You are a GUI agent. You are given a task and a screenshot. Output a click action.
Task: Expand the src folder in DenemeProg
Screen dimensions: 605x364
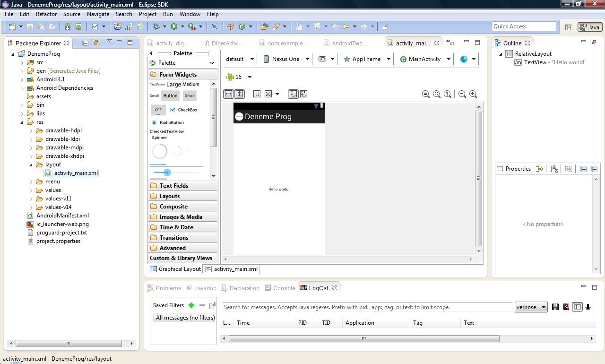coord(22,62)
